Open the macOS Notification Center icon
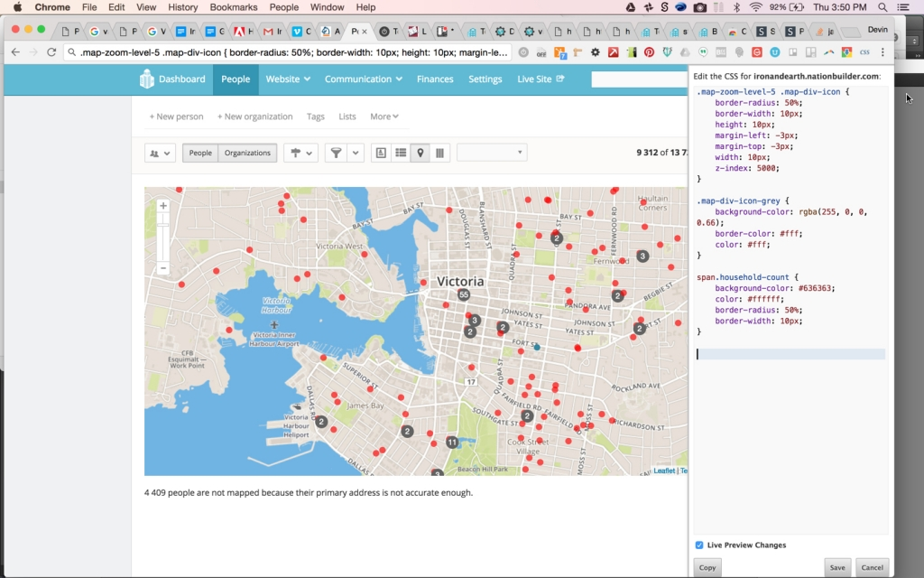Screen dimensions: 924x578 [902, 7]
